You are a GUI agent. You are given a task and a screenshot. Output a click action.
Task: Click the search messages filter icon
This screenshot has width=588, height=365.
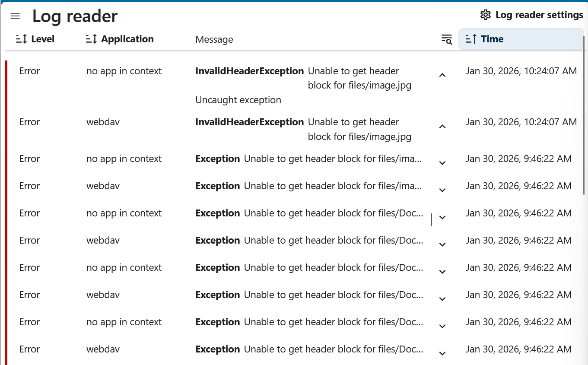tap(446, 39)
